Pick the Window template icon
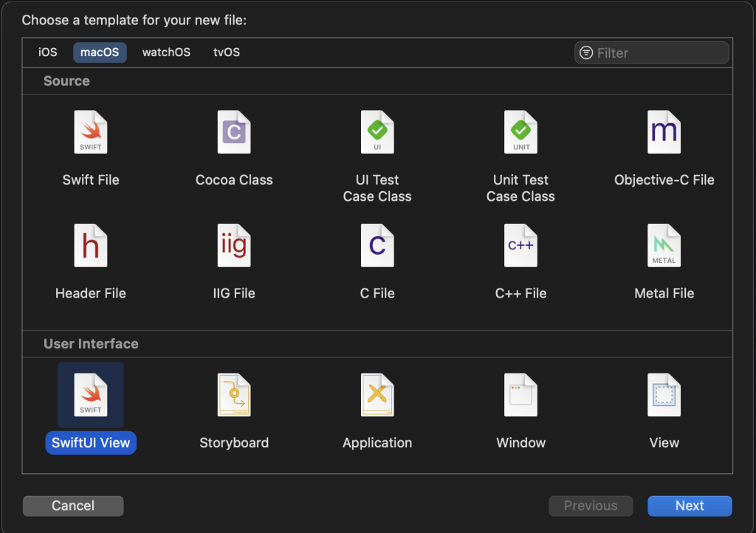Screen dimensions: 756x533 (520, 395)
